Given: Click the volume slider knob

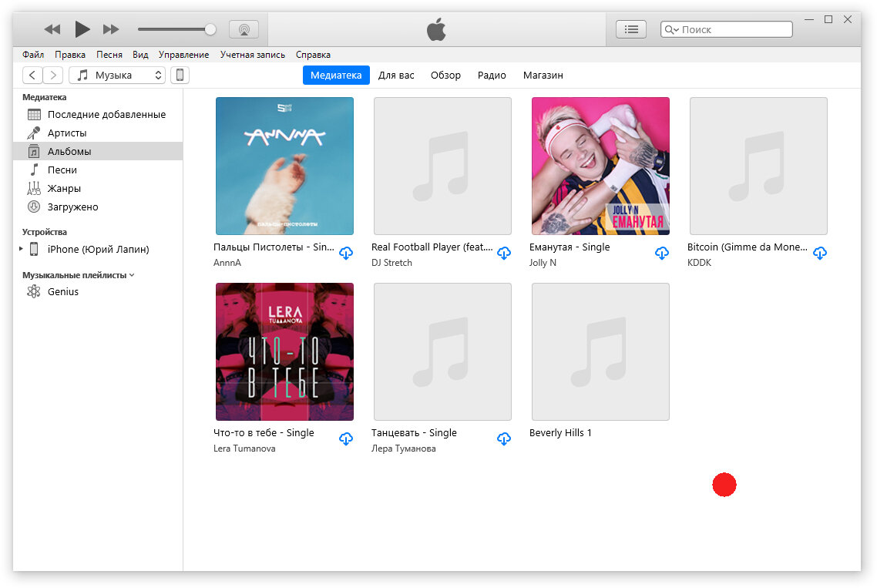Looking at the screenshot, I should click(x=210, y=29).
